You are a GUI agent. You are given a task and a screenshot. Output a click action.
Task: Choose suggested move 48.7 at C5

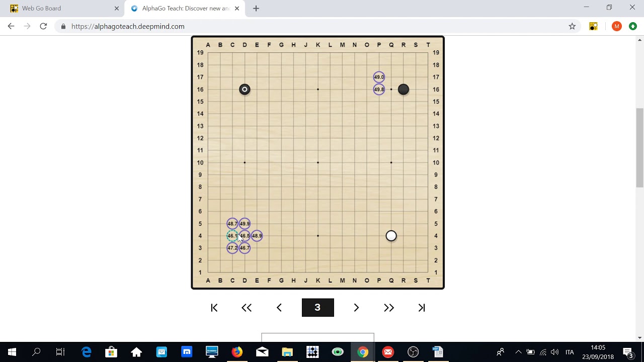[x=232, y=224]
